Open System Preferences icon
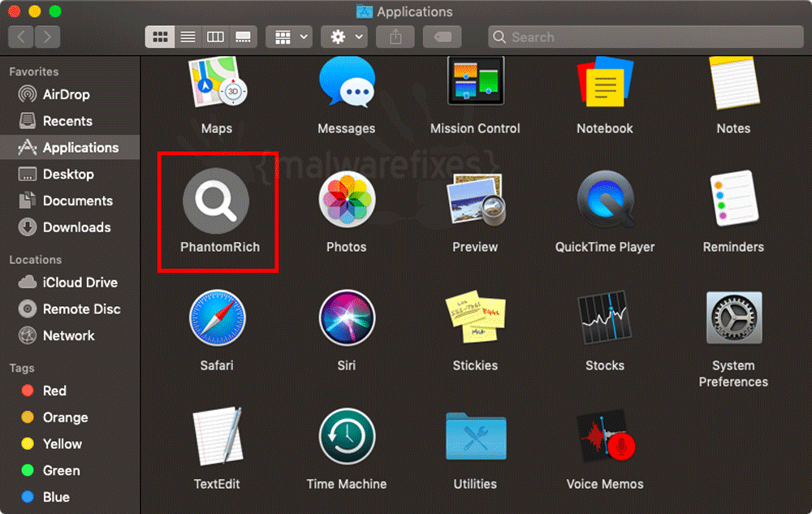This screenshot has height=514, width=812. click(734, 317)
